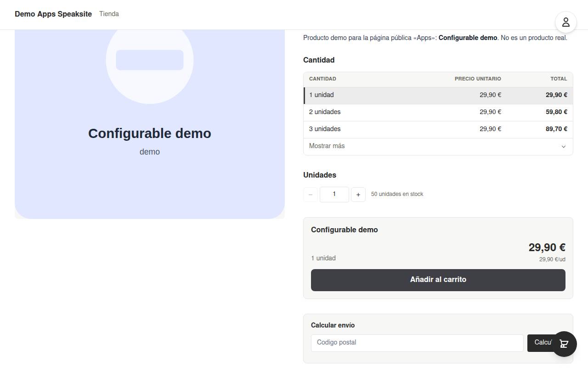Increase units with the plus button
The width and height of the screenshot is (588, 368).
358,195
